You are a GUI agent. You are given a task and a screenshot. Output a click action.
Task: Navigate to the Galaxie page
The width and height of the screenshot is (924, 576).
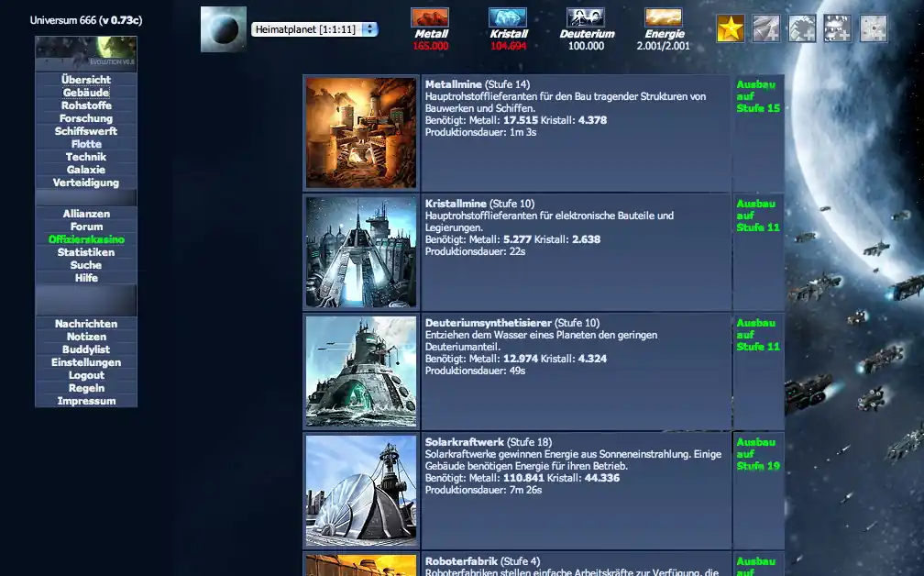pos(85,169)
